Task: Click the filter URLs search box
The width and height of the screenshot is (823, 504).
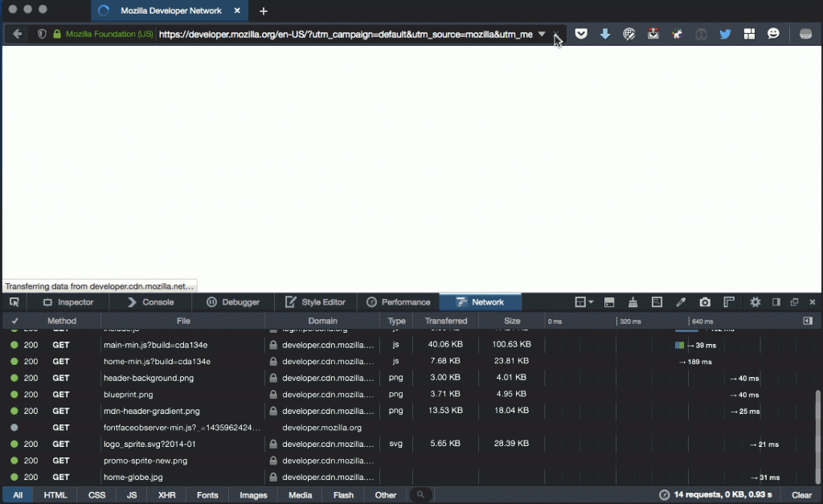Action: click(420, 494)
